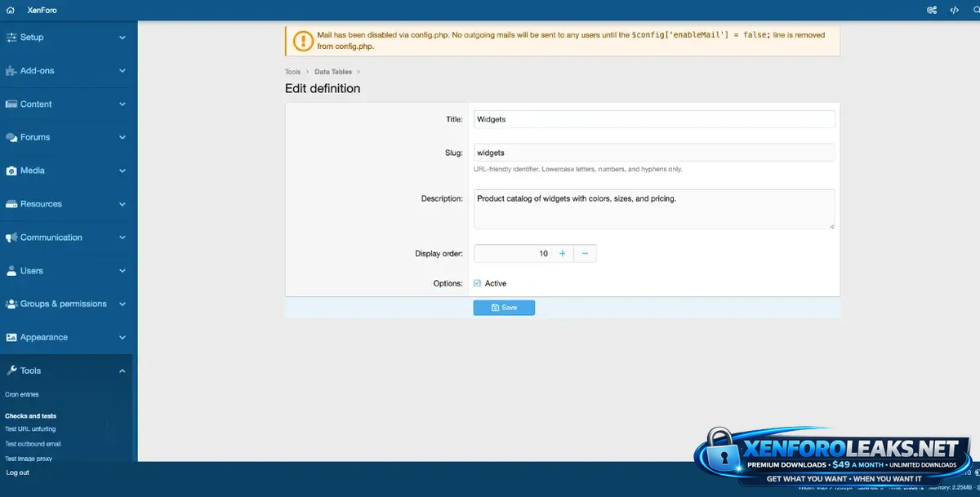Click into the Description text area

[653, 209]
